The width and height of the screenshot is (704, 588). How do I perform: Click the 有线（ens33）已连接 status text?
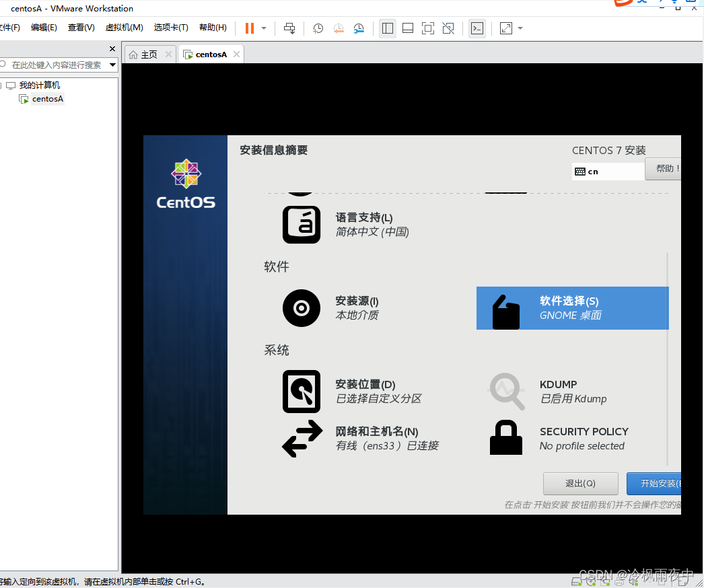pos(387,446)
